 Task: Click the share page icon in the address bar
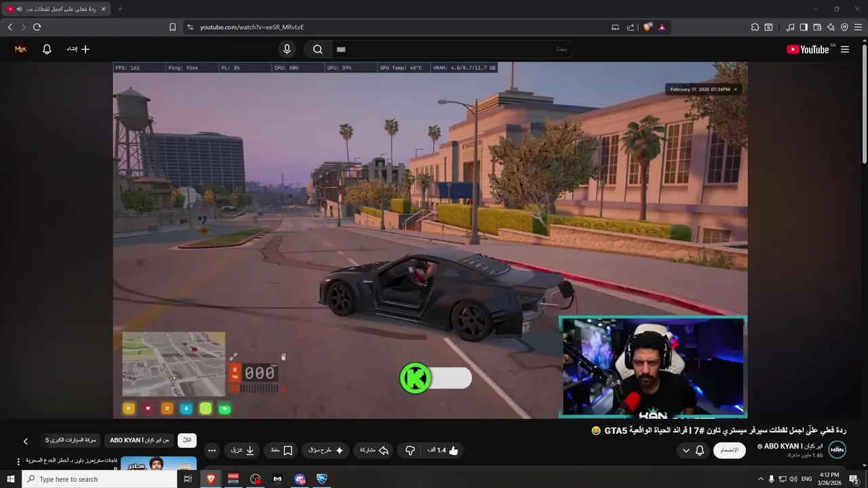coord(631,27)
